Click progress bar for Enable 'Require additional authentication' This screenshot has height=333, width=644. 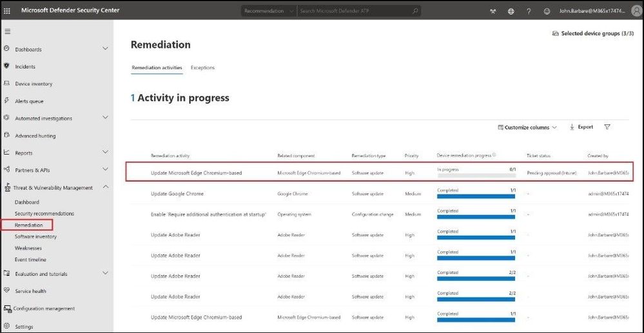click(476, 217)
